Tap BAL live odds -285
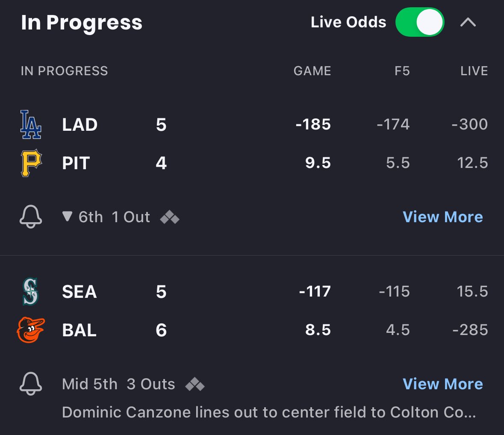 click(x=470, y=330)
